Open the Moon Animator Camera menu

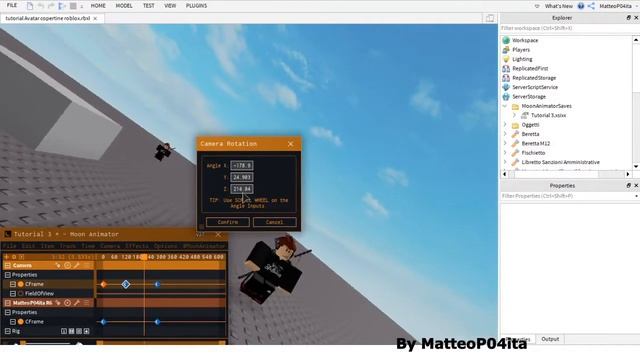click(110, 246)
